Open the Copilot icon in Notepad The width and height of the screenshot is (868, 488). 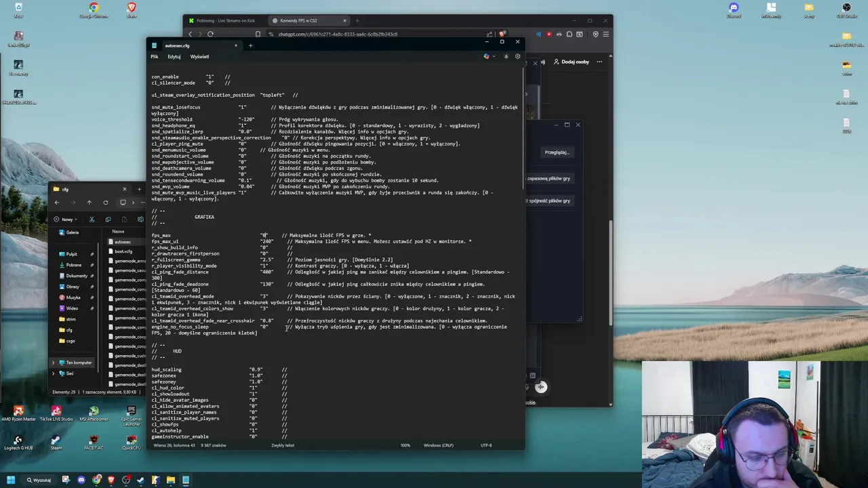pyautogui.click(x=486, y=56)
